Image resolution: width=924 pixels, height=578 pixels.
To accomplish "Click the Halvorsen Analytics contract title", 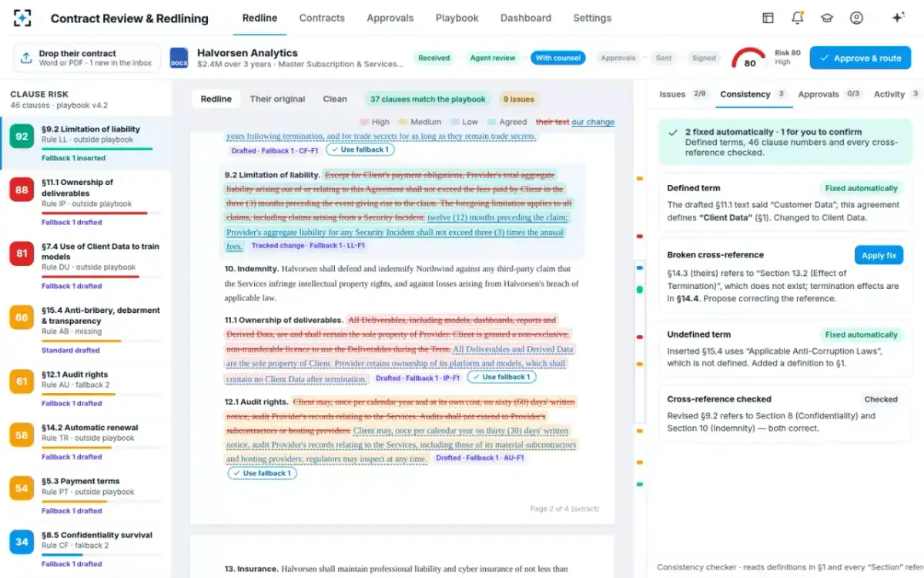I will [x=247, y=53].
